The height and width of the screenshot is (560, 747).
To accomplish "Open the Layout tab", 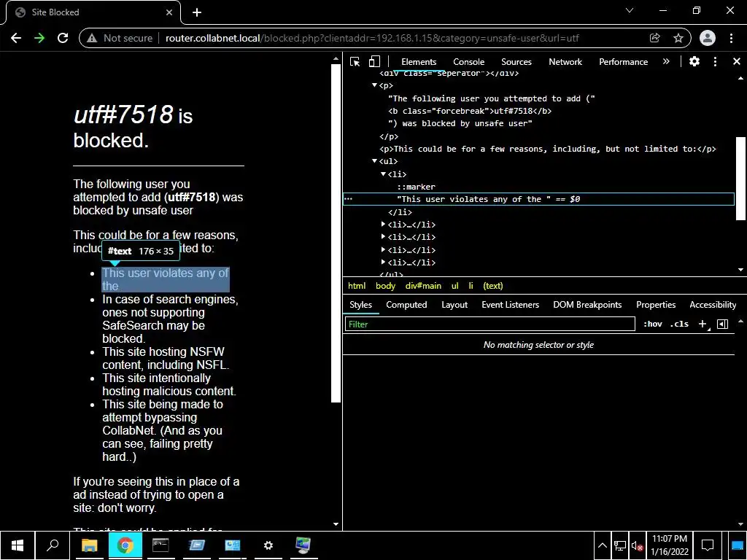I will click(x=454, y=305).
